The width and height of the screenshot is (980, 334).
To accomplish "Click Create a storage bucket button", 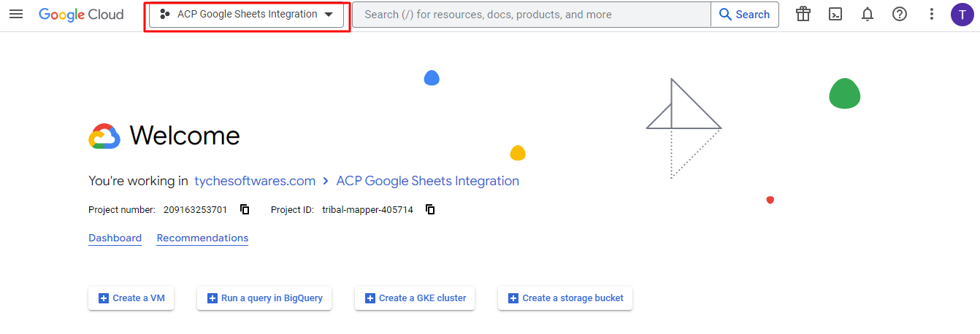I will click(x=565, y=298).
